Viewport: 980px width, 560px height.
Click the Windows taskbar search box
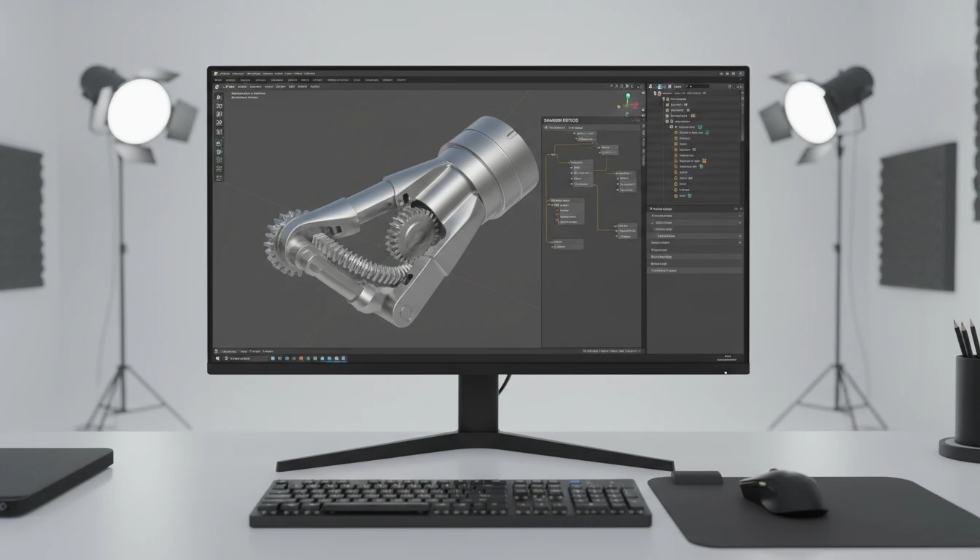pos(246,358)
